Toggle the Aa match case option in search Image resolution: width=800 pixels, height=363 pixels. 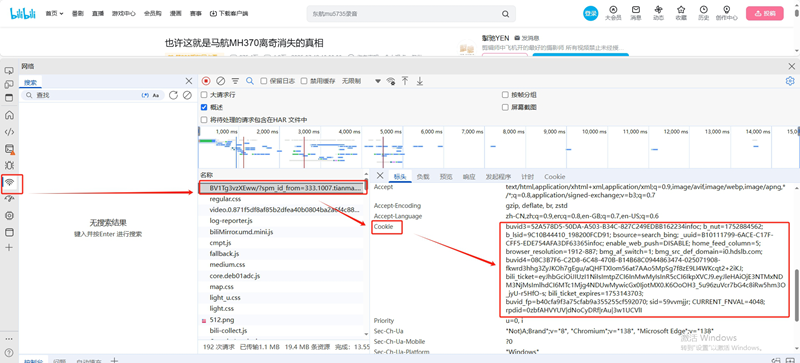(x=156, y=95)
